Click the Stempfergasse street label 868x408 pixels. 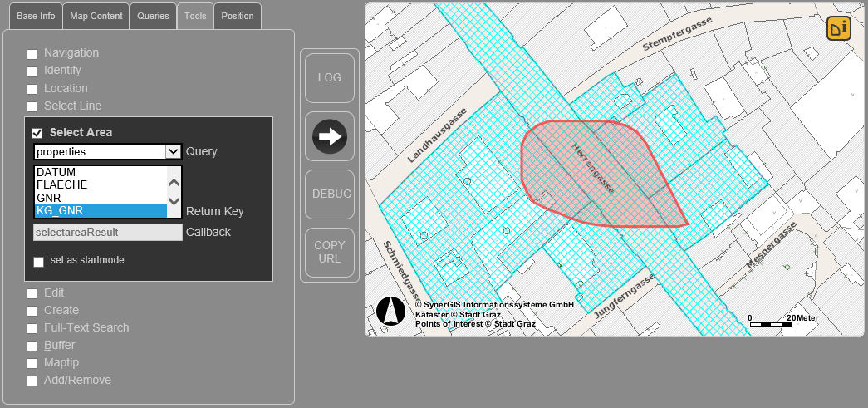point(677,34)
